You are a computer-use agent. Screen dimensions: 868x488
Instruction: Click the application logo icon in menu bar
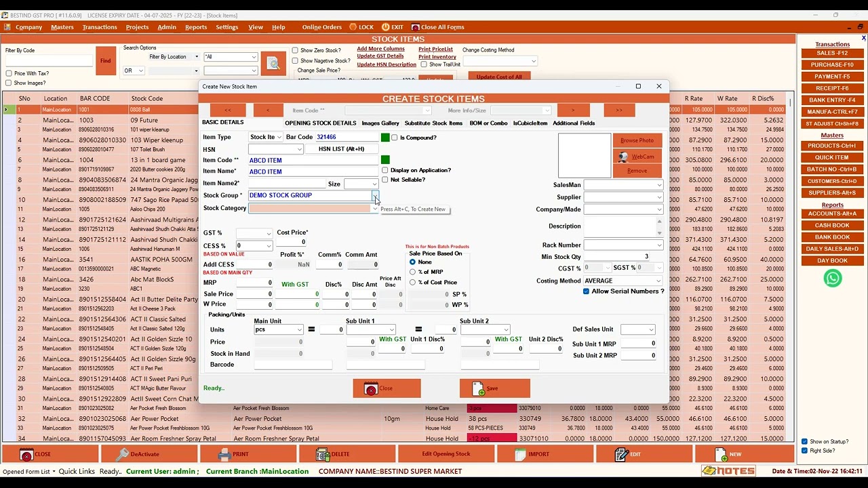[x=7, y=27]
